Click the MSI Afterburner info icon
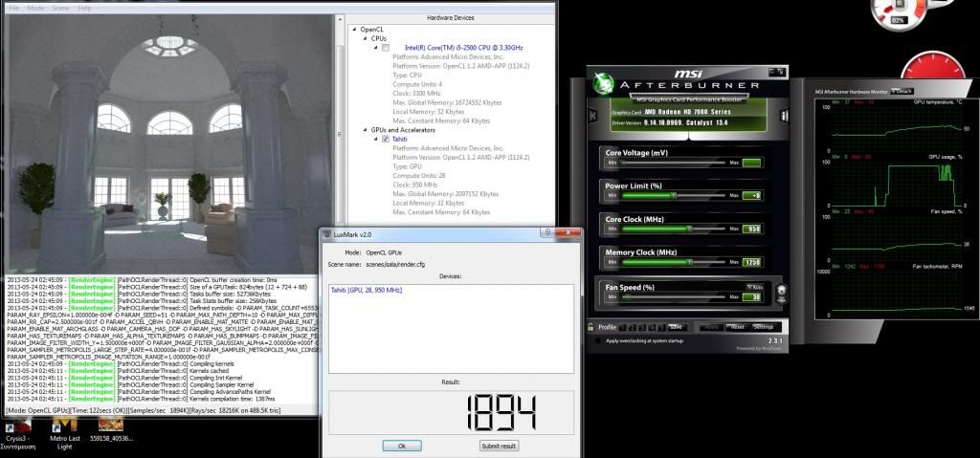Viewport: 980px width, 458px height. [x=785, y=116]
